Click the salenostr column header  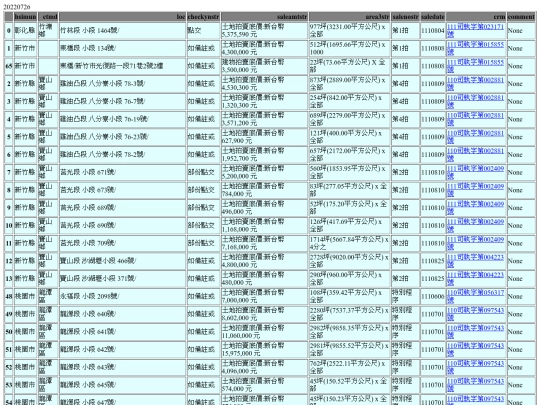tap(405, 17)
